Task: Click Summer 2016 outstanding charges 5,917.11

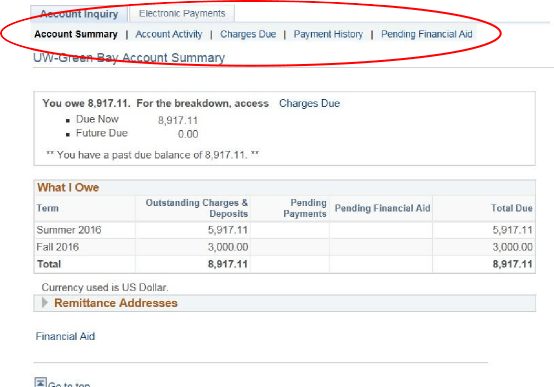Action: point(228,230)
